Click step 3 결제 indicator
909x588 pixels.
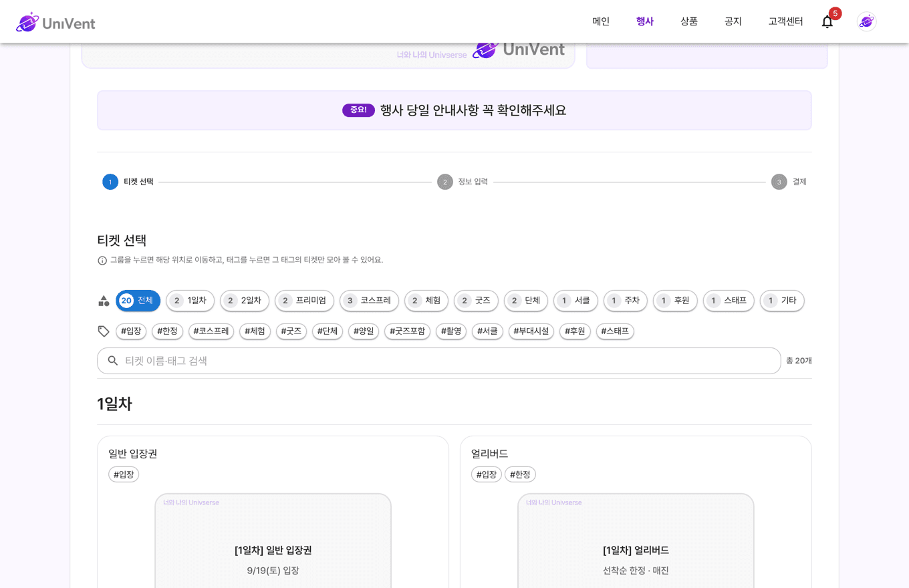tap(789, 182)
